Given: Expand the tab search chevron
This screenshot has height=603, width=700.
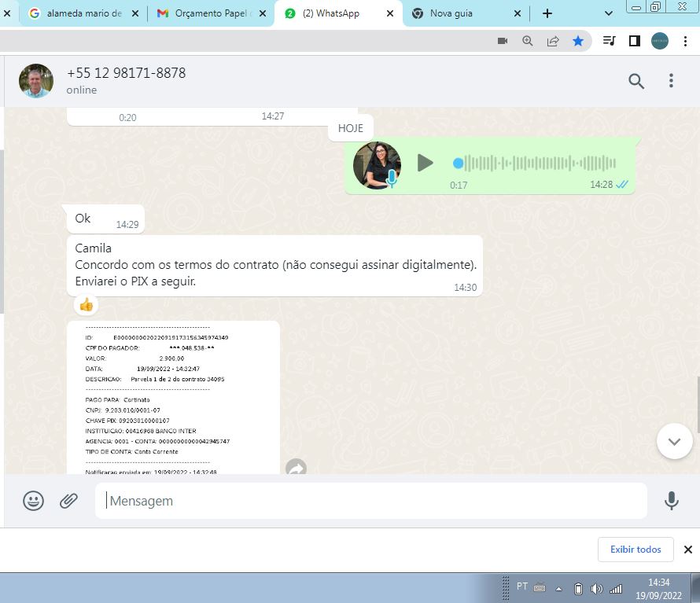Looking at the screenshot, I should pyautogui.click(x=608, y=13).
